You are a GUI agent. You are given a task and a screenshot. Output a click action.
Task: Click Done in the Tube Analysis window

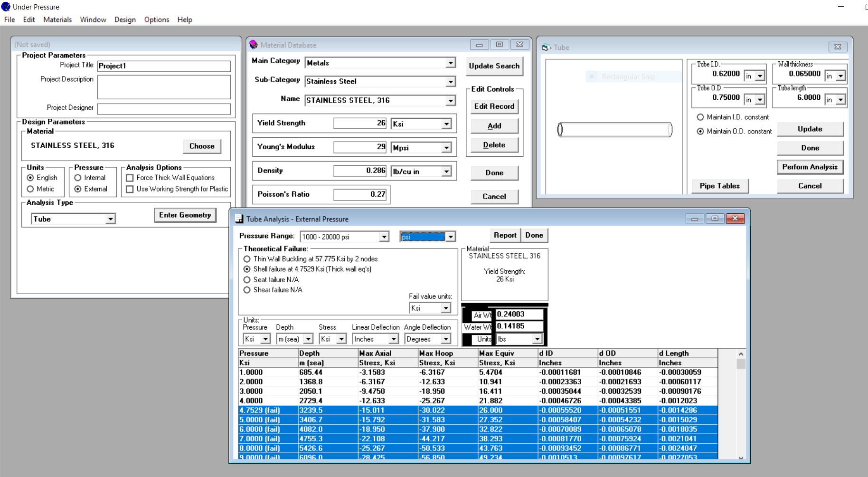click(x=534, y=235)
